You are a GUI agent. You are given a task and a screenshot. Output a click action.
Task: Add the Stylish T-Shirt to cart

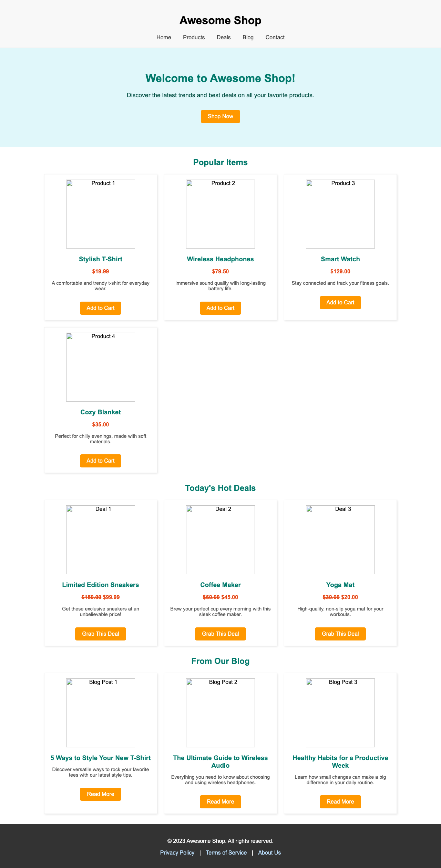[x=100, y=308]
